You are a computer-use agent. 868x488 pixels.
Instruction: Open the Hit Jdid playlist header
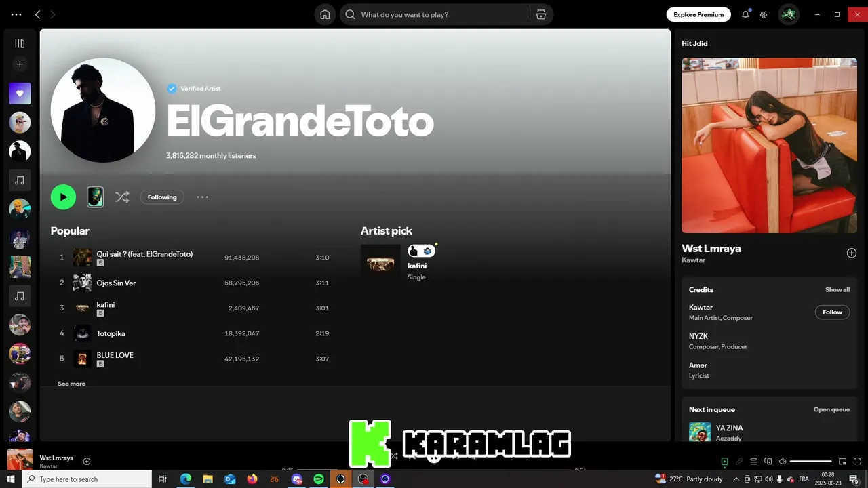tap(694, 43)
